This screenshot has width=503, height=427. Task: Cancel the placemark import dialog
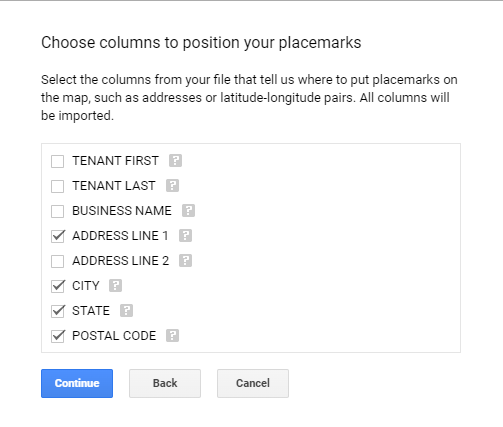pyautogui.click(x=253, y=383)
